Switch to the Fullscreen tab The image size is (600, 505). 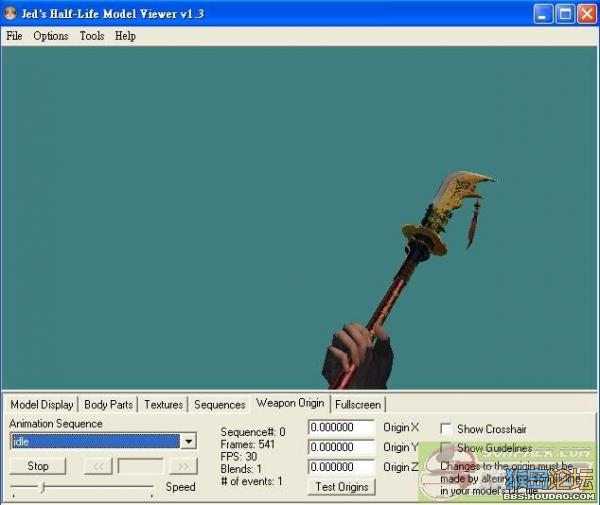[358, 404]
